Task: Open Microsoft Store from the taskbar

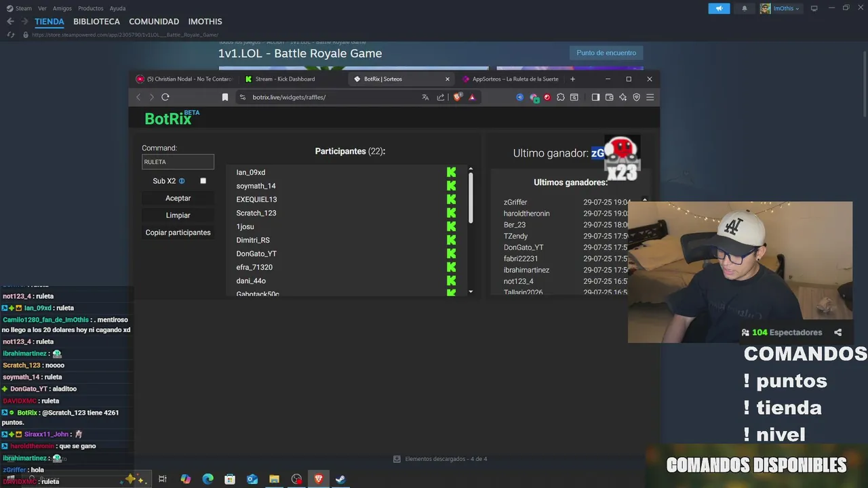Action: click(230, 479)
